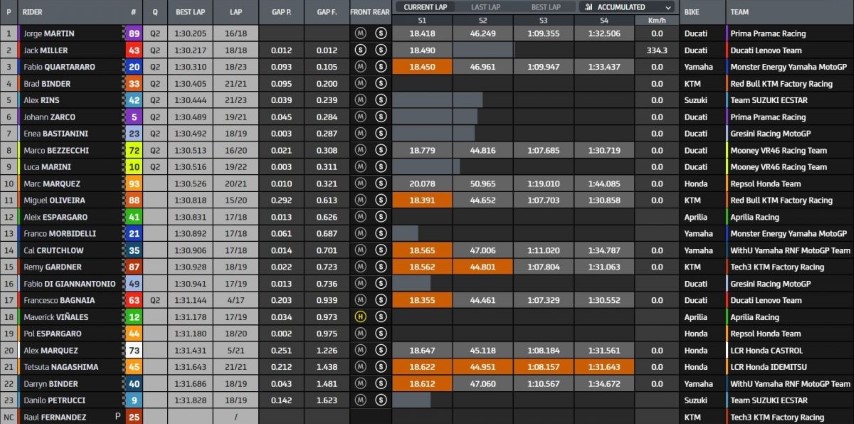The height and width of the screenshot is (424, 854).
Task: Click Maverick Viñales' yellow H front tyre icon
Action: click(x=360, y=317)
